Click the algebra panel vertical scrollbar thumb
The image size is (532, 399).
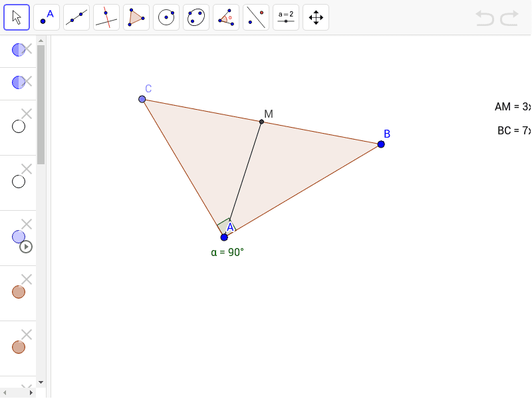tap(41, 104)
